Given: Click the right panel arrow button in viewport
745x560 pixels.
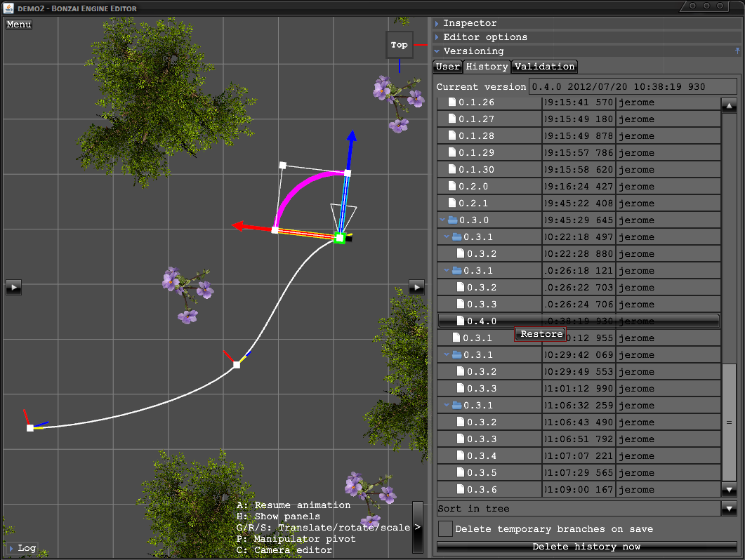Looking at the screenshot, I should point(417,286).
